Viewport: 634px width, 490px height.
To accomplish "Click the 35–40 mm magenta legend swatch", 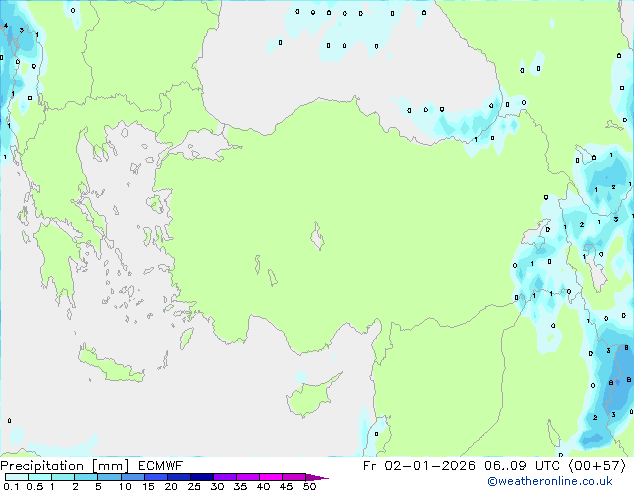I will point(247,477).
